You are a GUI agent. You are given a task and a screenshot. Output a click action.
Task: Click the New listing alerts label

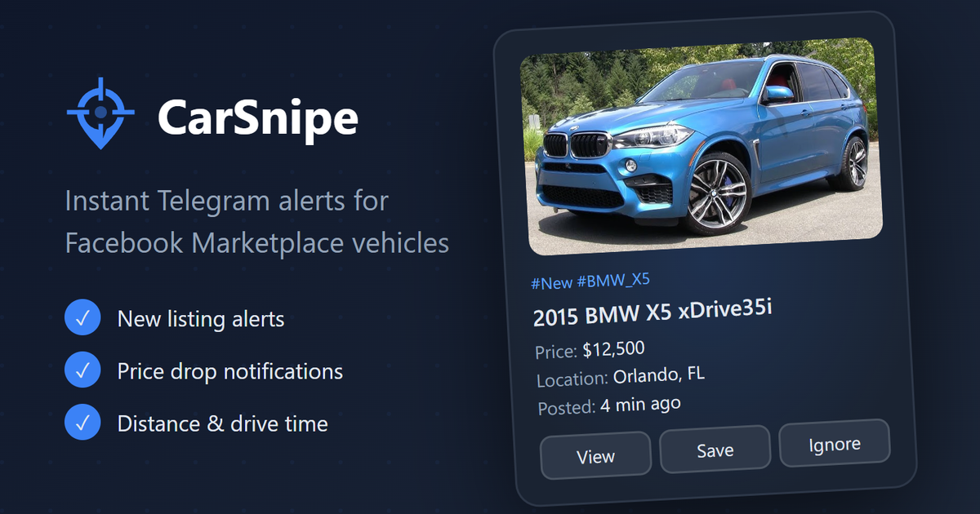pos(201,318)
